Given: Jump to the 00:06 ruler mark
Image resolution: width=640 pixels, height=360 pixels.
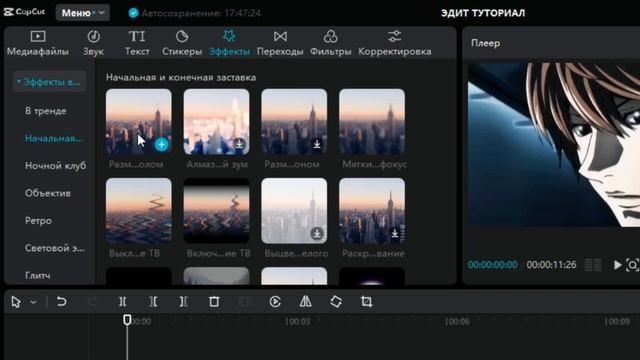Looking at the screenshot, I should (x=457, y=322).
